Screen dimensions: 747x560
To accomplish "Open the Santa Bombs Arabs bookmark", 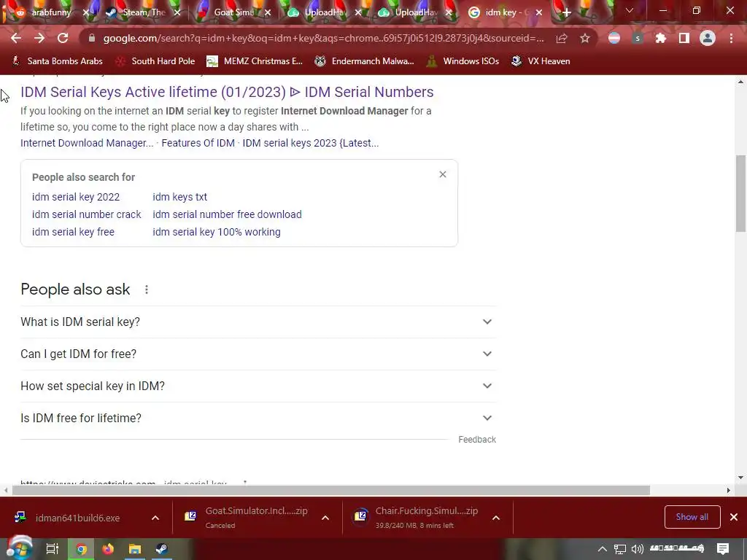I will tap(57, 61).
